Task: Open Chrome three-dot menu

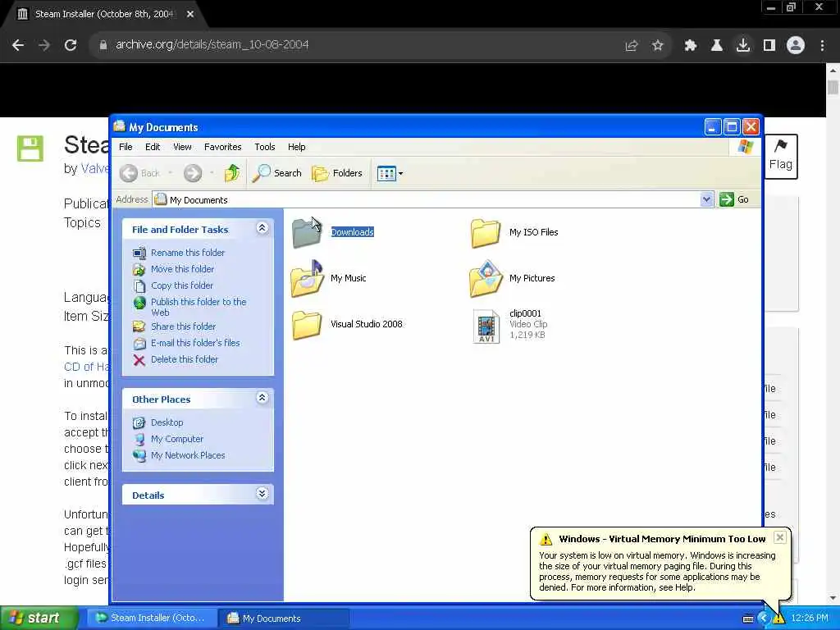Action: click(x=822, y=46)
